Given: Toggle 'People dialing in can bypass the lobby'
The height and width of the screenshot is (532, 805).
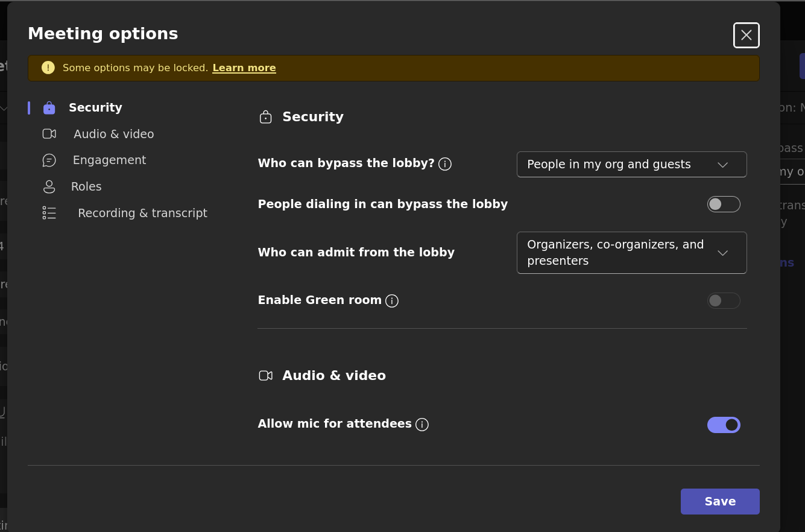Looking at the screenshot, I should (x=724, y=204).
